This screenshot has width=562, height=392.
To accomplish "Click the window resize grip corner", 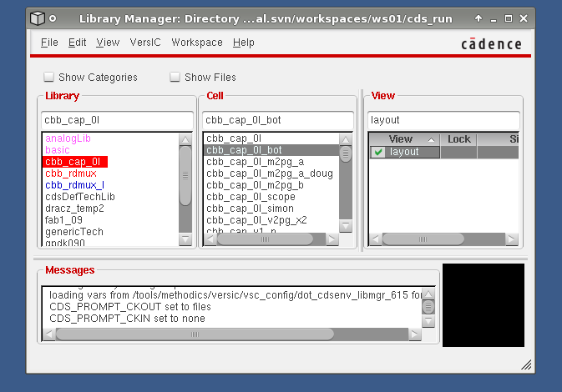I will (528, 364).
